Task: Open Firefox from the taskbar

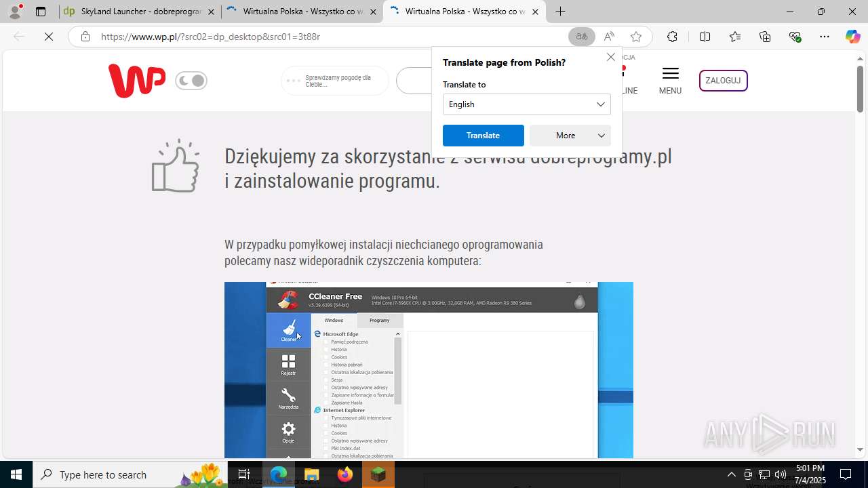Action: pyautogui.click(x=345, y=474)
